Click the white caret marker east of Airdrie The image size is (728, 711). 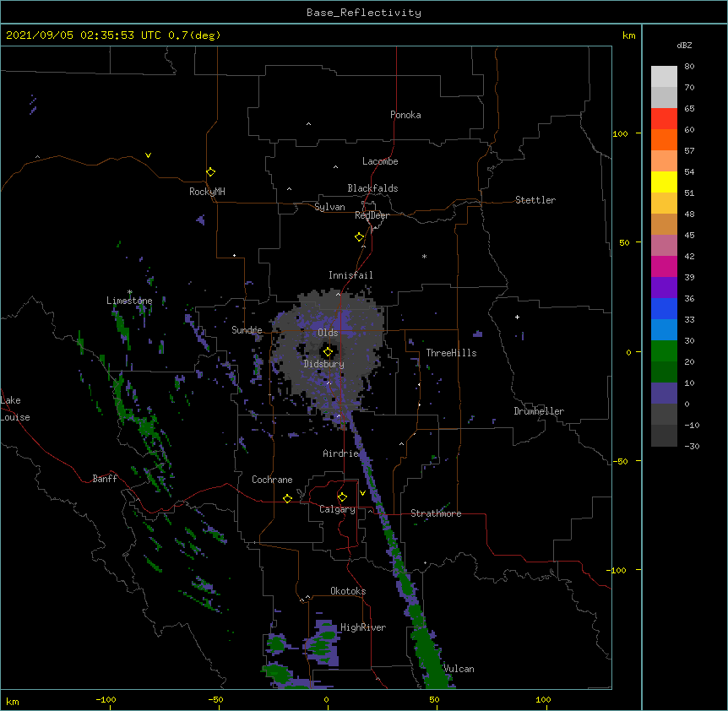coord(402,444)
